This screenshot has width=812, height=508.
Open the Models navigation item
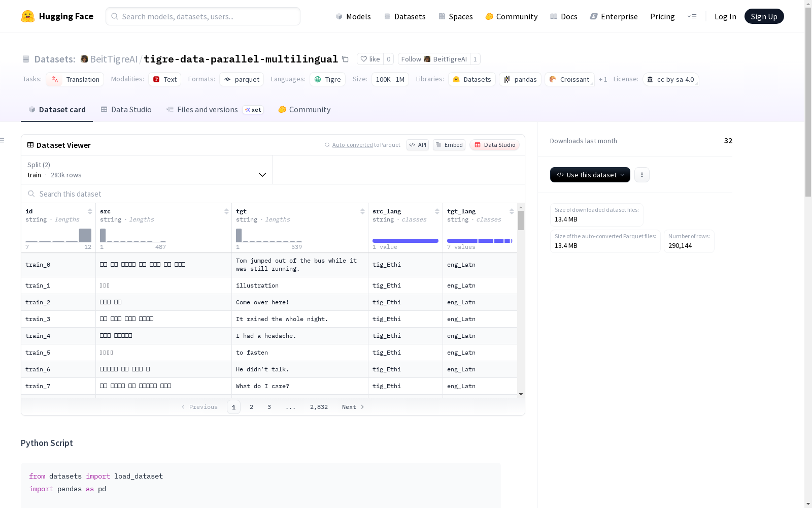353,16
